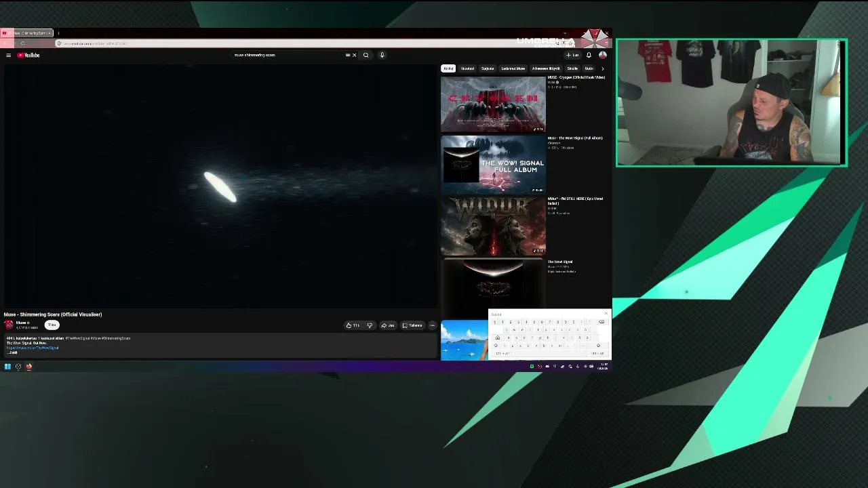The image size is (868, 488).
Task: Select the Huutosi filter chip
Action: (467, 68)
